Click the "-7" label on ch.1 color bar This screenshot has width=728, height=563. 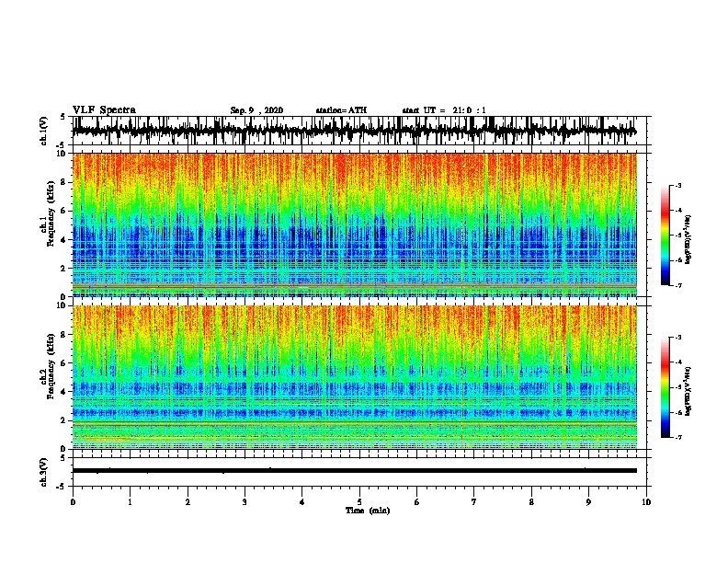pos(678,285)
